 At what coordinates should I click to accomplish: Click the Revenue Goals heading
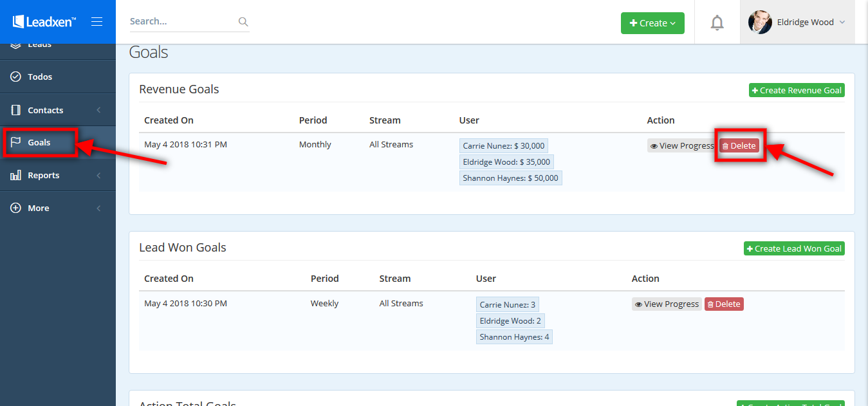coord(179,89)
